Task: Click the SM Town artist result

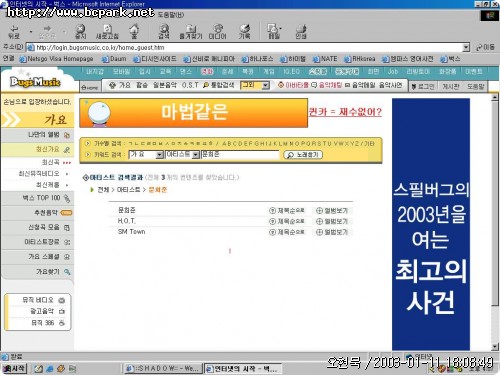Action: click(x=131, y=232)
